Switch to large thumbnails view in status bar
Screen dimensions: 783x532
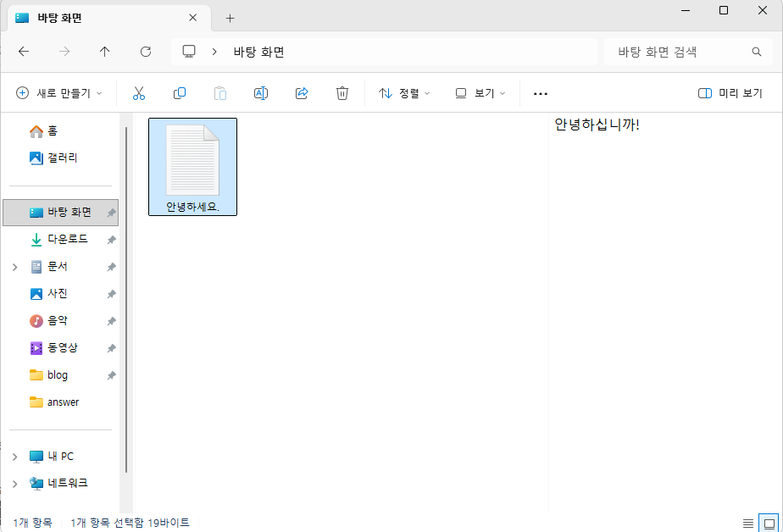(769, 523)
